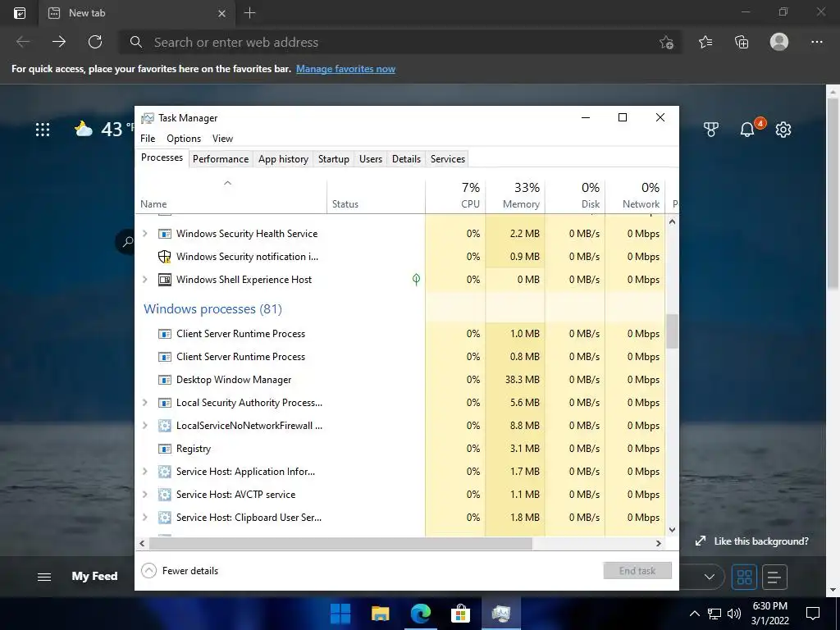Expand Service Host: Application Information row
This screenshot has height=630, width=840.
(144, 472)
